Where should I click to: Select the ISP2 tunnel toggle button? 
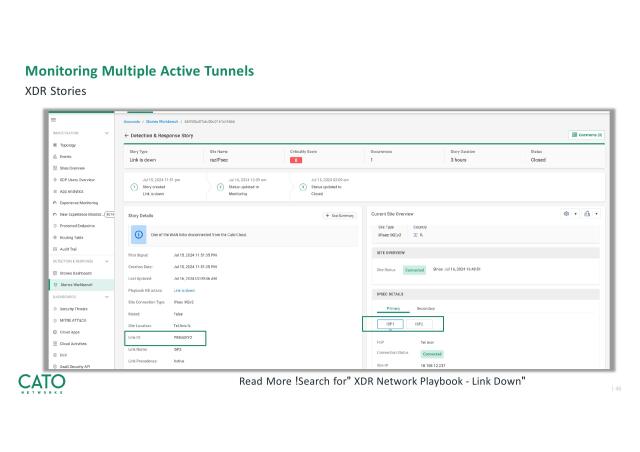tap(419, 324)
